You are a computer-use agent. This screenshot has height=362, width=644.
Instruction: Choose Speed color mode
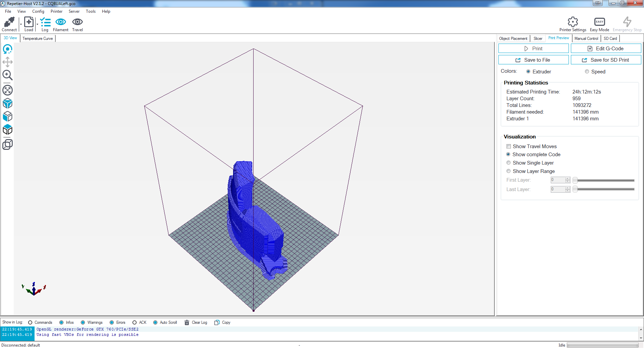pos(587,72)
